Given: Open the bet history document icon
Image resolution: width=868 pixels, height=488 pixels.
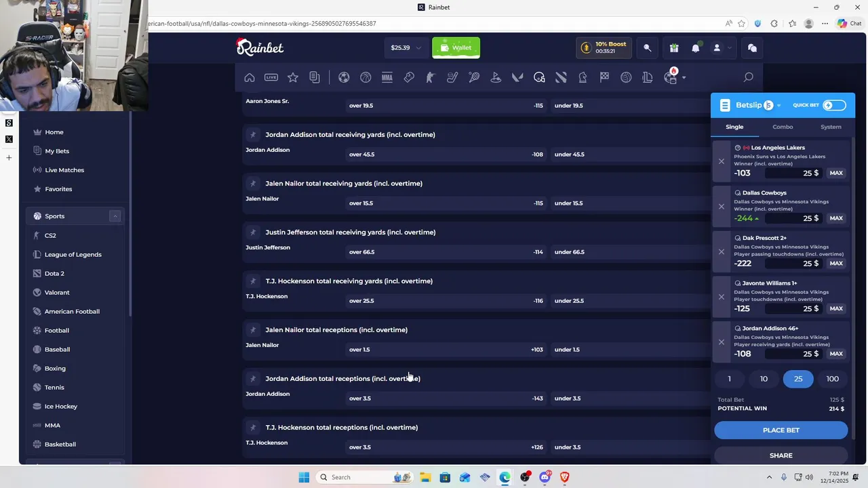Looking at the screenshot, I should point(315,77).
